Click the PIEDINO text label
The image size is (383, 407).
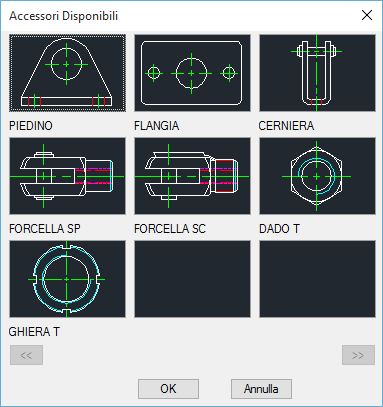click(x=31, y=126)
